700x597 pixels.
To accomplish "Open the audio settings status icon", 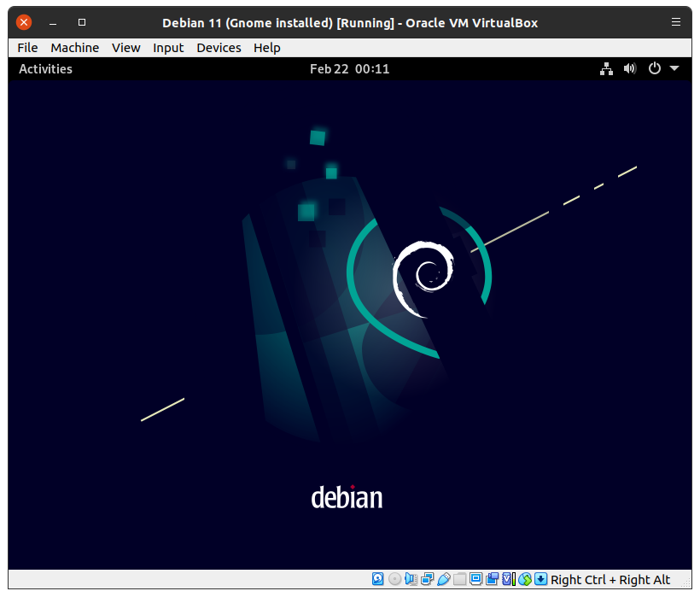I will pos(411,579).
